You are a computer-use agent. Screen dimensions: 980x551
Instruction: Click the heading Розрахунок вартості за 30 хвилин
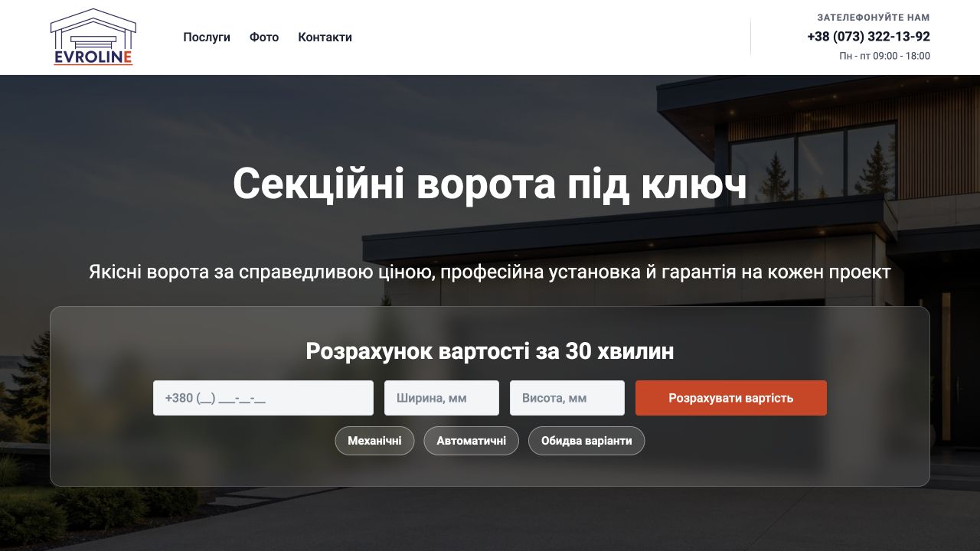tap(490, 351)
